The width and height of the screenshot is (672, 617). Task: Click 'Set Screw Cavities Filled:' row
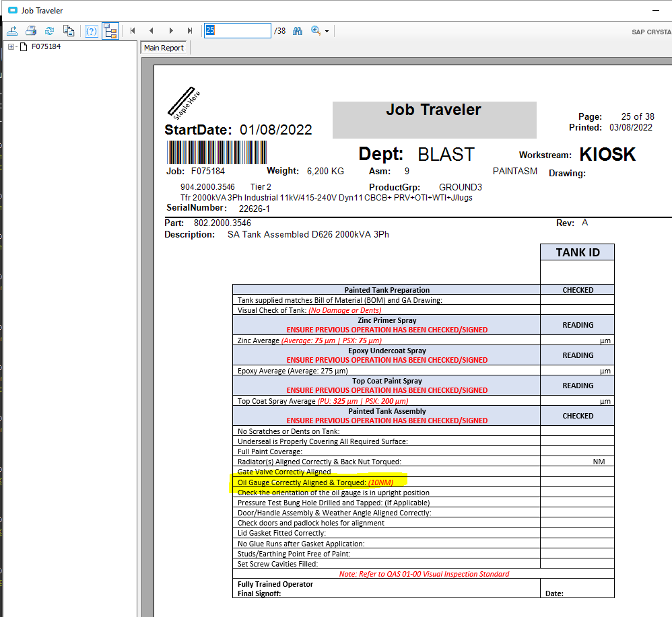click(x=386, y=564)
